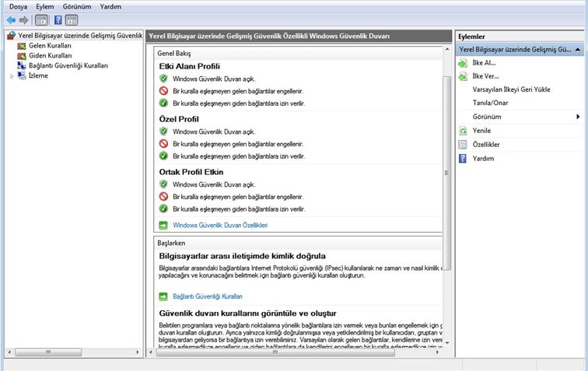Expand the İzleme tree node

[12, 76]
